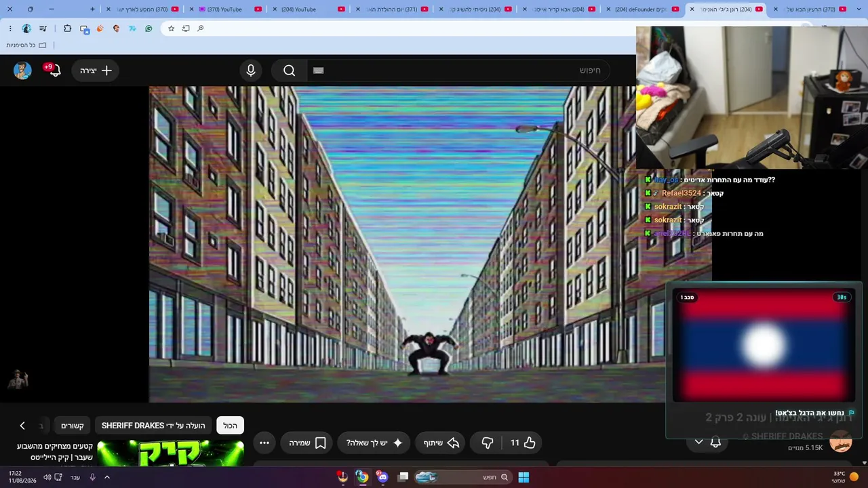The height and width of the screenshot is (488, 868).
Task: Open the SHERIFF DRAKES channel avatar
Action: coord(841,441)
